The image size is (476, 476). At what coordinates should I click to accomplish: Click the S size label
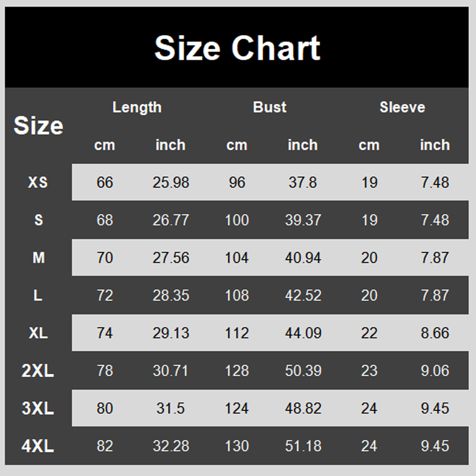39,220
